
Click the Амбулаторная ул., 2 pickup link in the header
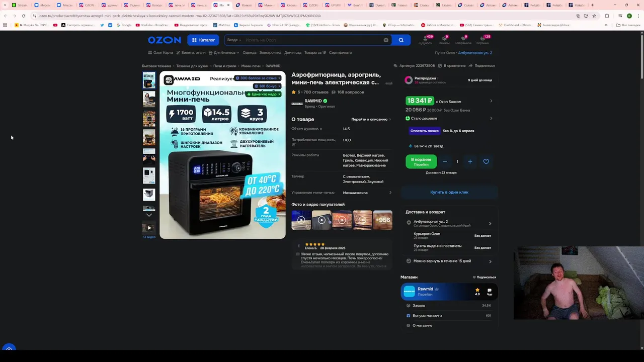[475, 53]
